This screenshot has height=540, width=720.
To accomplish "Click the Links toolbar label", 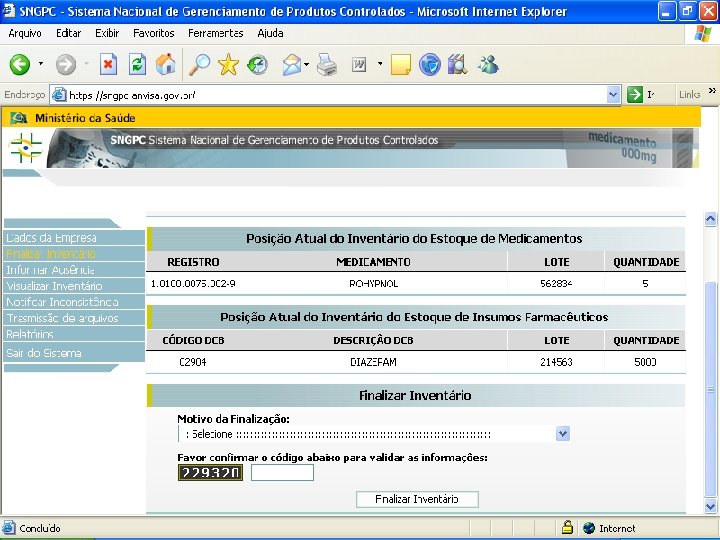I will (689, 95).
